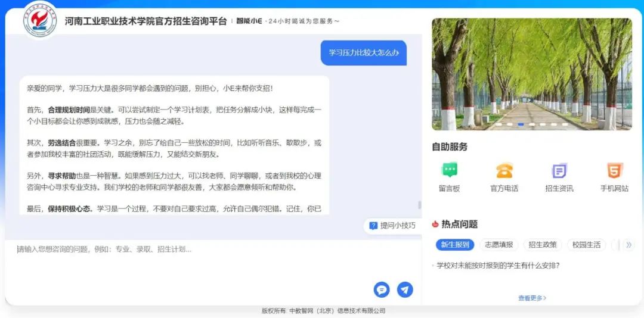Open the 提问小技巧 question tips button
644x318 pixels.
pyautogui.click(x=392, y=226)
